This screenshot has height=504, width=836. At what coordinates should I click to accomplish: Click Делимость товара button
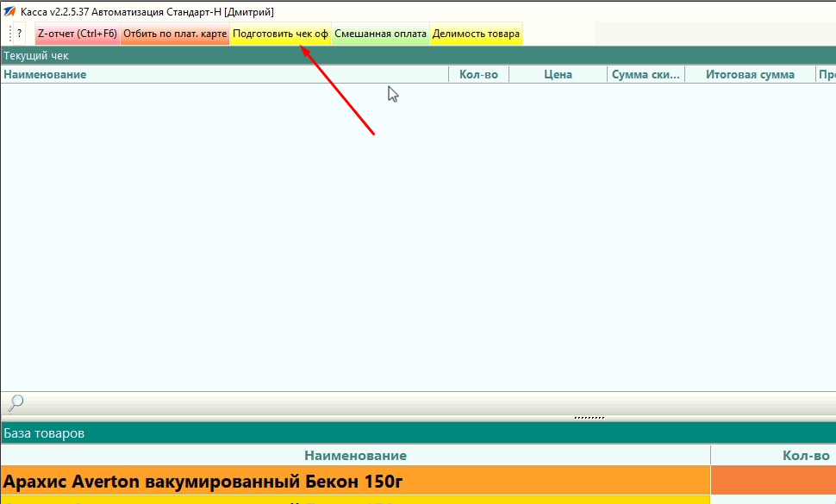[476, 34]
